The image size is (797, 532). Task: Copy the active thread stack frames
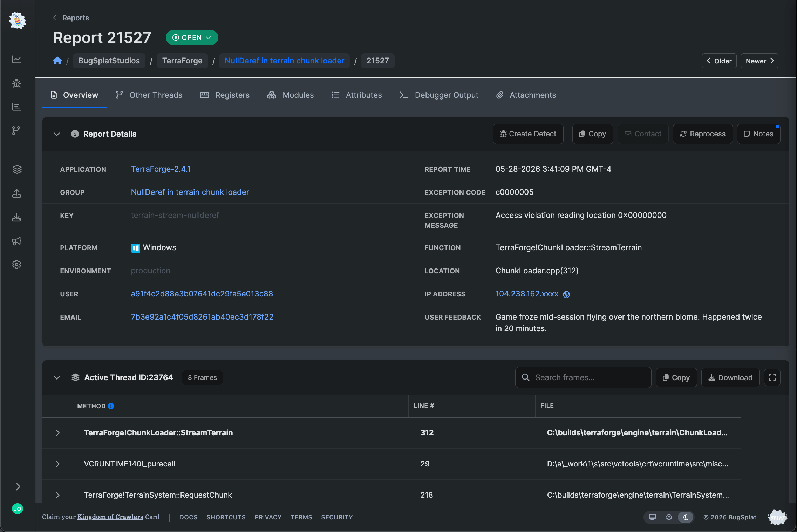(676, 377)
